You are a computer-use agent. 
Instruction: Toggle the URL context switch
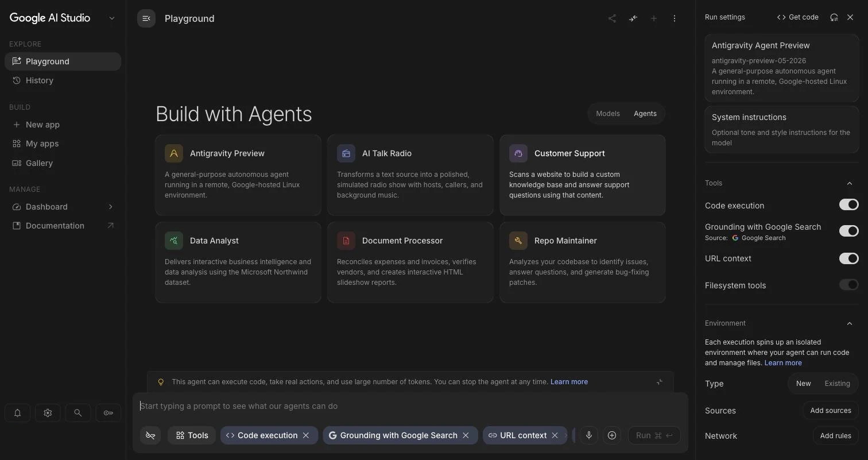tap(848, 258)
